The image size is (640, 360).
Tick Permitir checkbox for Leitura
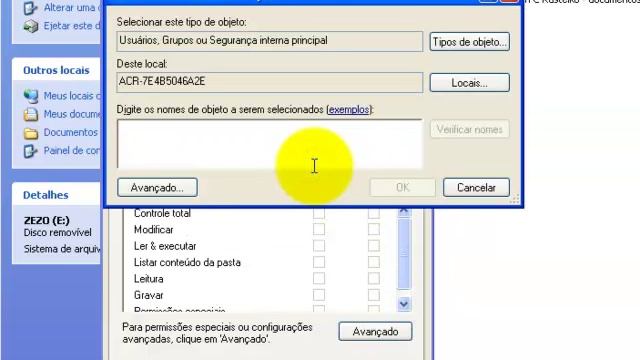(319, 278)
